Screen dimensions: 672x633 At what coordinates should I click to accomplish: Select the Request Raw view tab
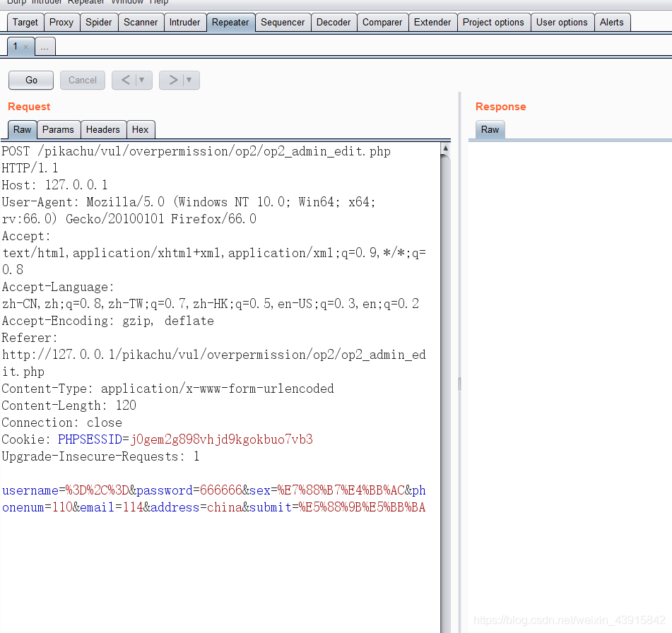tap(23, 130)
